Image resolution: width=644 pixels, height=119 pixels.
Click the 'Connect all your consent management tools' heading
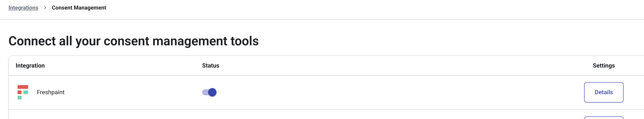[x=133, y=41]
